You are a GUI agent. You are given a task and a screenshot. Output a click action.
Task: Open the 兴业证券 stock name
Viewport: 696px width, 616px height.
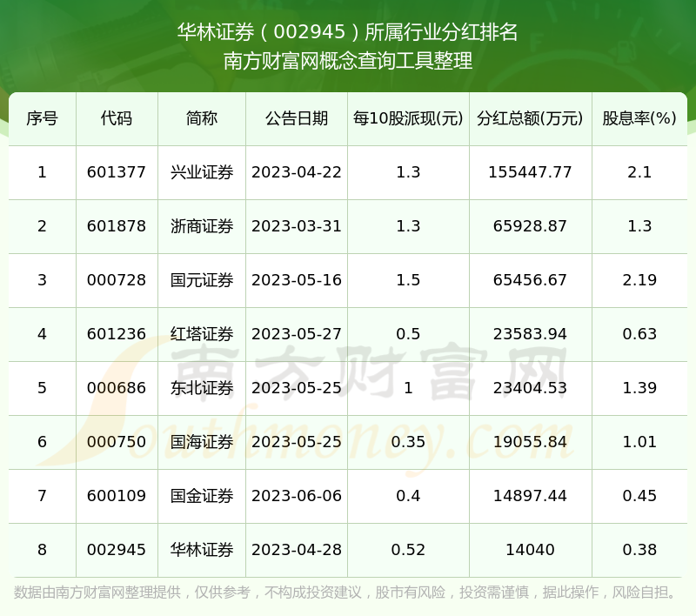click(202, 172)
